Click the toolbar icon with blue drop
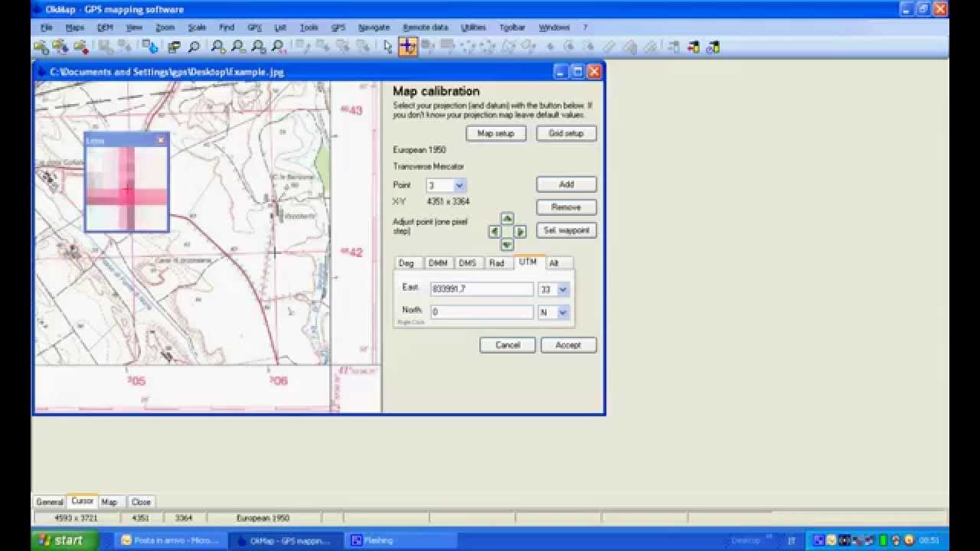Viewport: 980px width, 551px height. pos(150,47)
